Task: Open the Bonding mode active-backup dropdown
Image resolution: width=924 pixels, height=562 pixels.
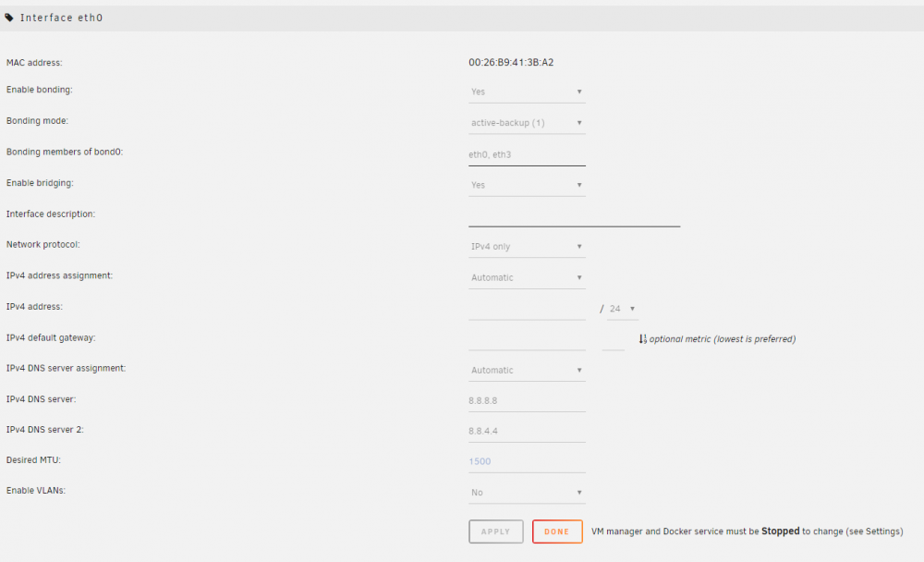Action: [x=527, y=123]
